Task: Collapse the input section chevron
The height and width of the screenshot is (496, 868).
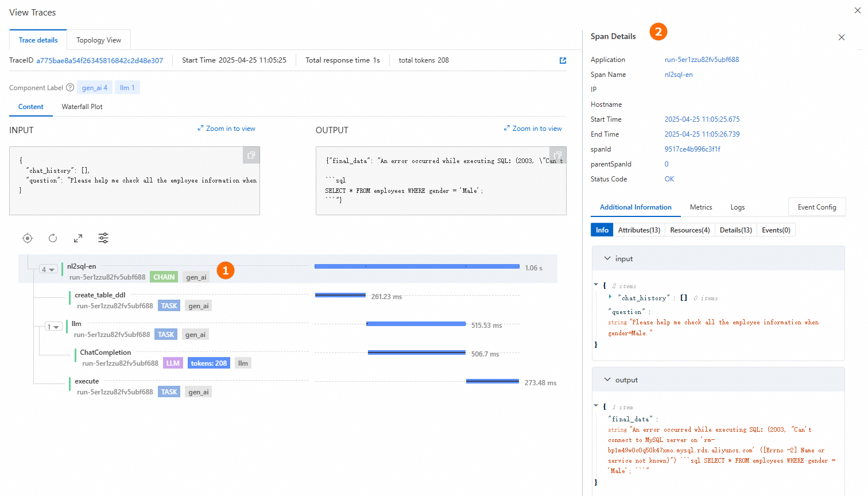Action: coord(607,259)
